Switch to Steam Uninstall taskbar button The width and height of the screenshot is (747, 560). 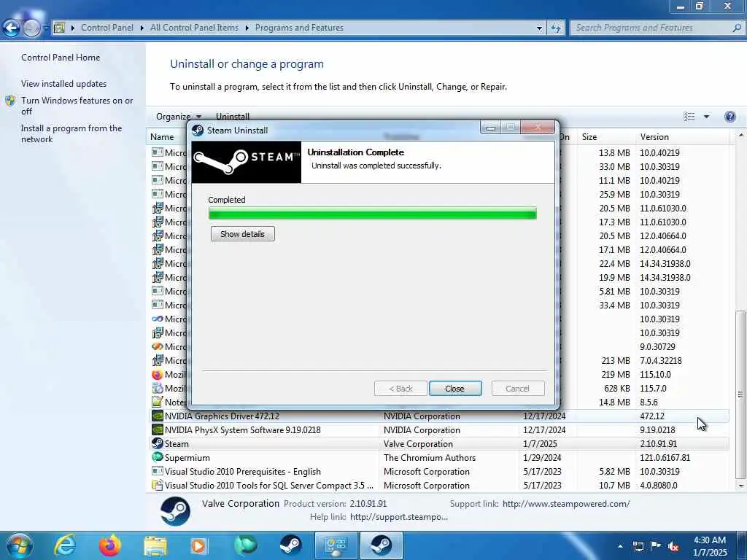pyautogui.click(x=381, y=545)
